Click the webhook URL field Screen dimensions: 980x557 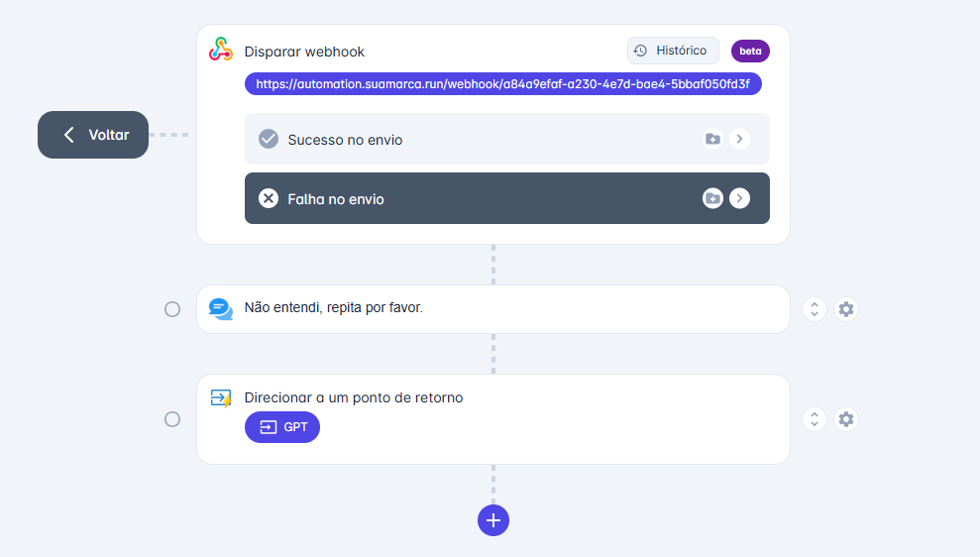[x=502, y=84]
